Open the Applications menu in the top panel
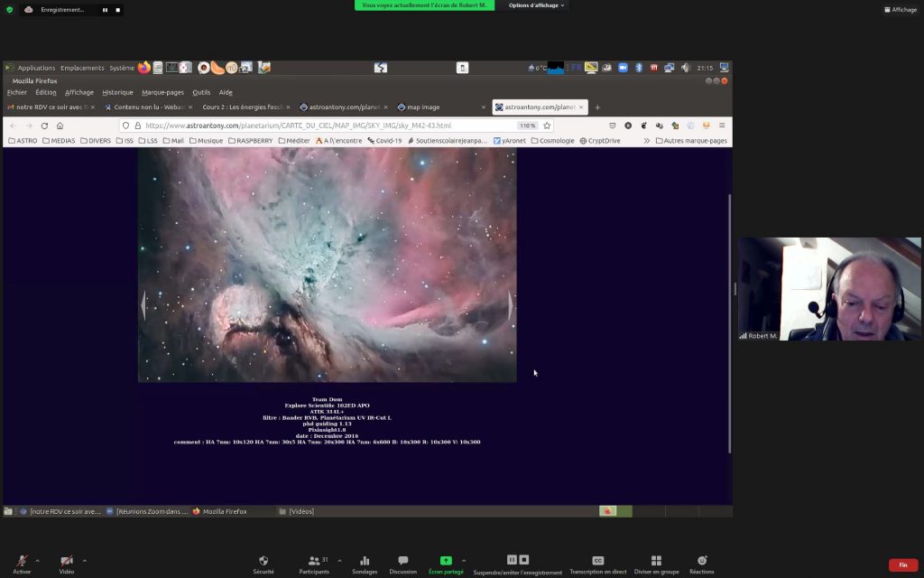 [x=36, y=68]
